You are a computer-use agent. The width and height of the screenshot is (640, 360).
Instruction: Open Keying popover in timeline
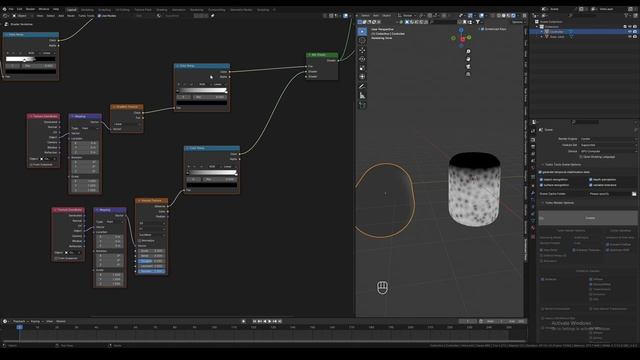pos(36,321)
